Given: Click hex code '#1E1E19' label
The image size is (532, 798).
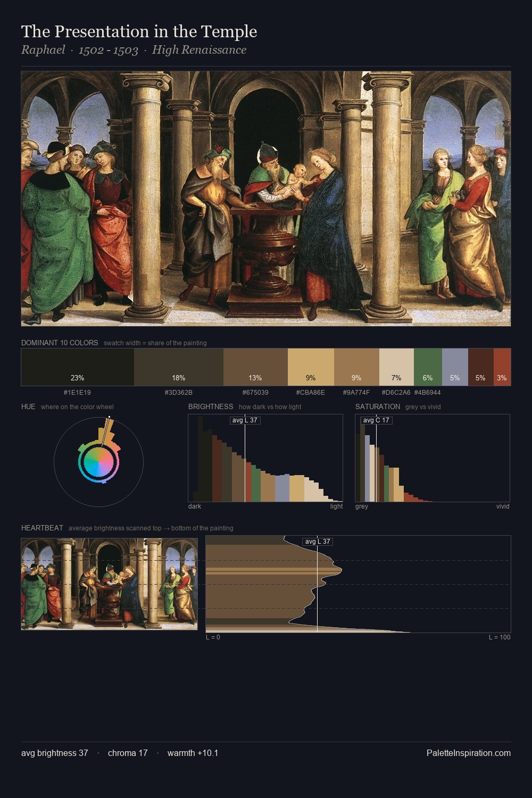Looking at the screenshot, I should click(x=77, y=393).
